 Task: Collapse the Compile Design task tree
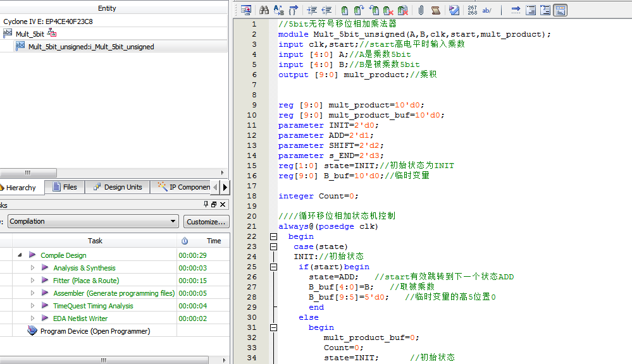point(20,255)
